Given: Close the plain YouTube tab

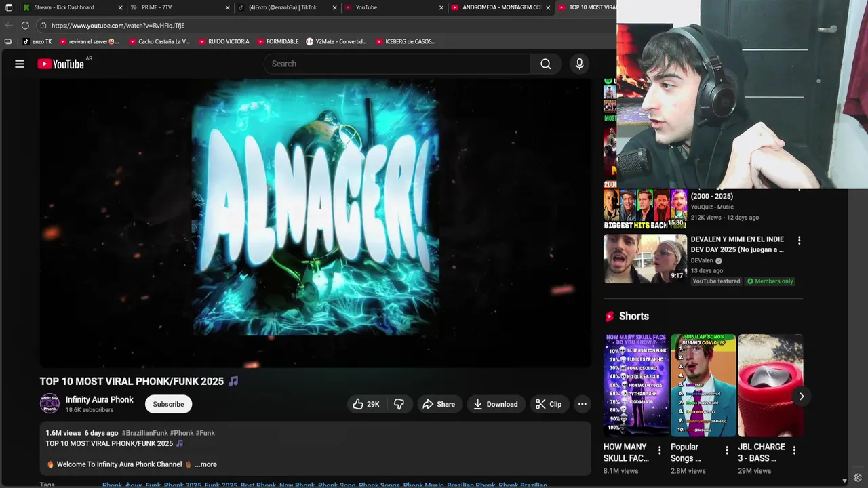Looking at the screenshot, I should pyautogui.click(x=441, y=7).
